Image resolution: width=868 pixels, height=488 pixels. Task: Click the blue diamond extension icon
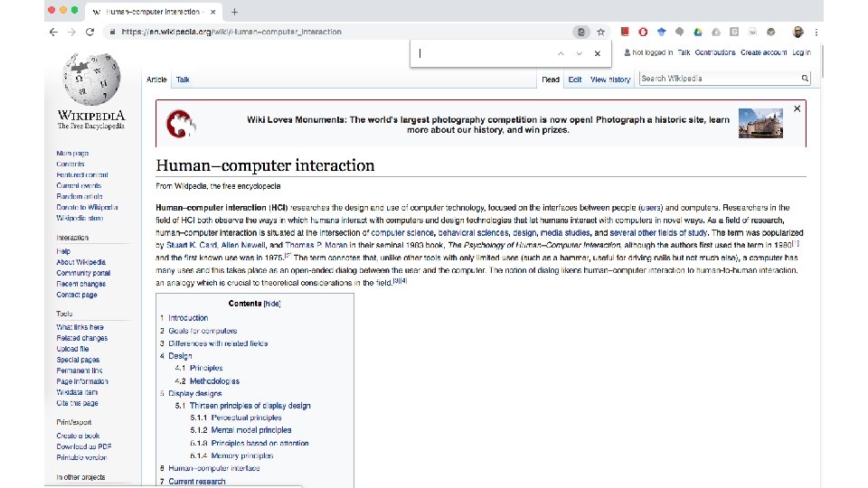point(661,33)
